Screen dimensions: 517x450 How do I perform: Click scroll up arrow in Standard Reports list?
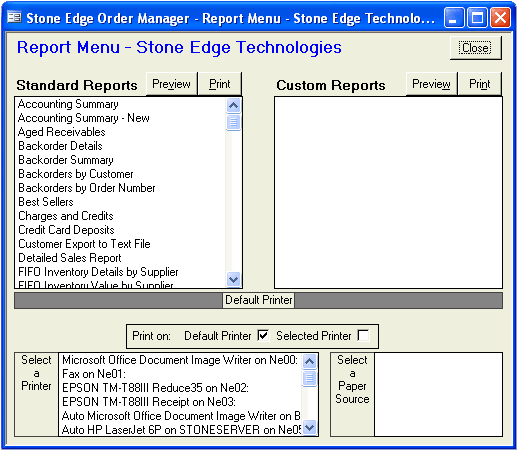click(233, 106)
